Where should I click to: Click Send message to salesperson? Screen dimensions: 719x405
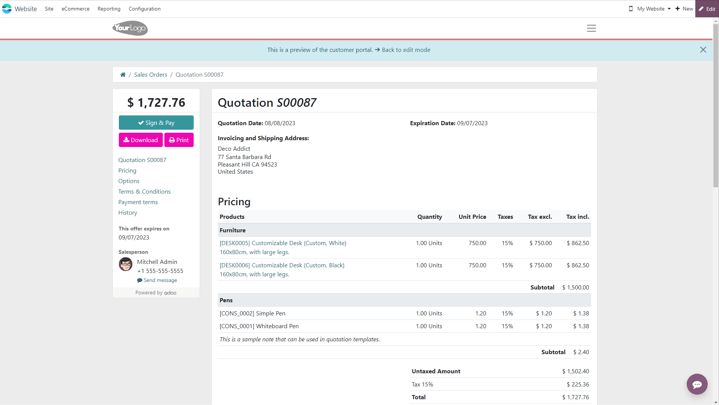coord(157,280)
